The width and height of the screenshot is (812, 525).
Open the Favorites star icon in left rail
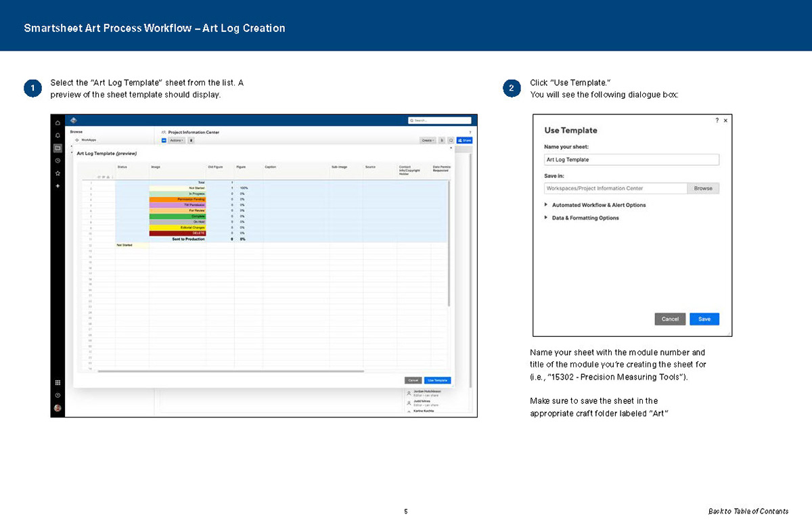(x=58, y=173)
